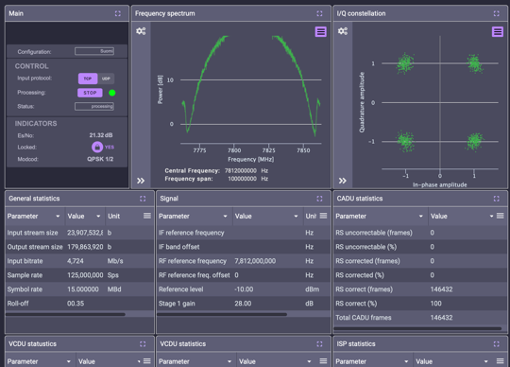
Task: Select IF band offset row
Action: (x=244, y=247)
